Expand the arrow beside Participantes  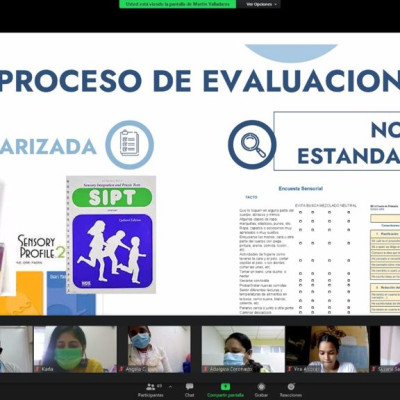click(170, 387)
